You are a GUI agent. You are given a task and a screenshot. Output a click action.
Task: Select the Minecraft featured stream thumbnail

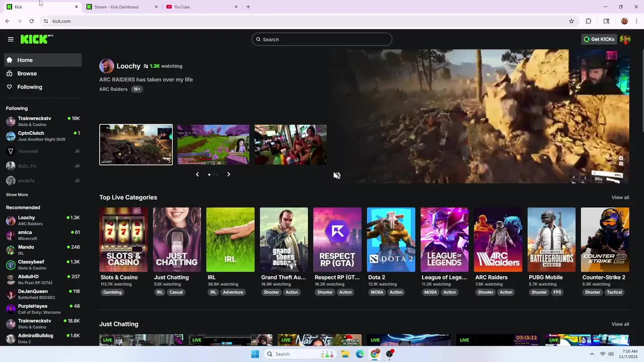click(x=213, y=145)
